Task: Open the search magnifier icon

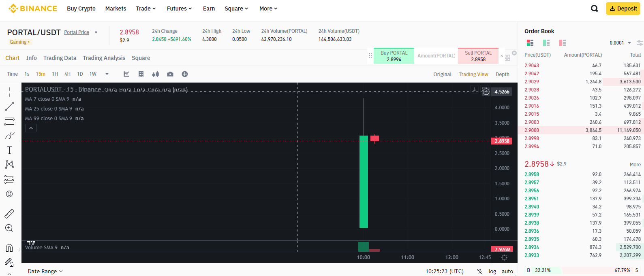Action: click(x=595, y=8)
